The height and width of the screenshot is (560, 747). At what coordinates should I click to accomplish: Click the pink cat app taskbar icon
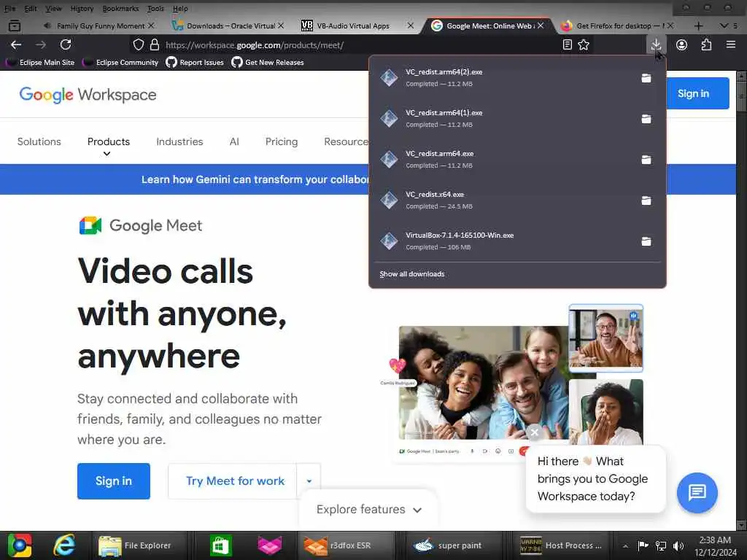pyautogui.click(x=270, y=545)
